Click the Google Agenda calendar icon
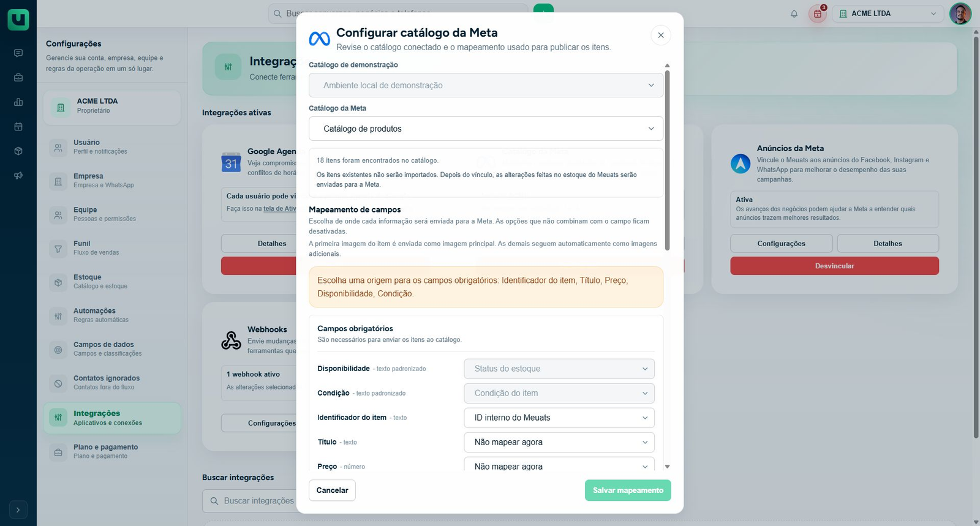 [231, 162]
